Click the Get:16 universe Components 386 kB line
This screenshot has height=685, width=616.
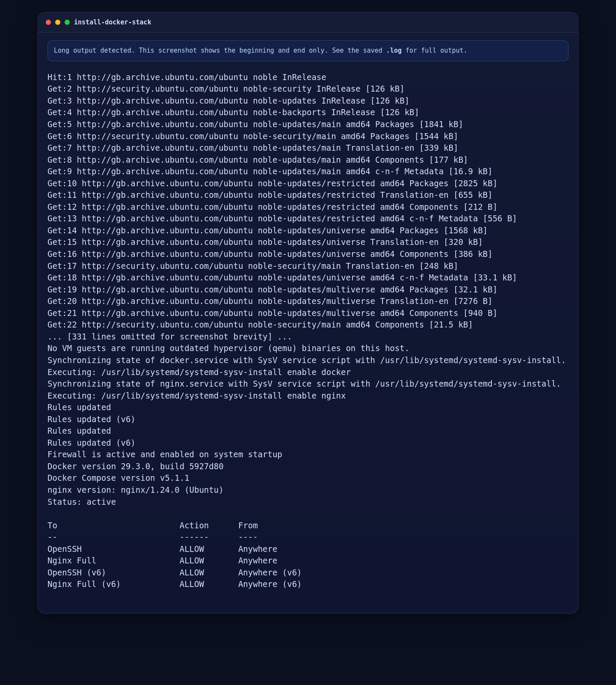(x=270, y=254)
